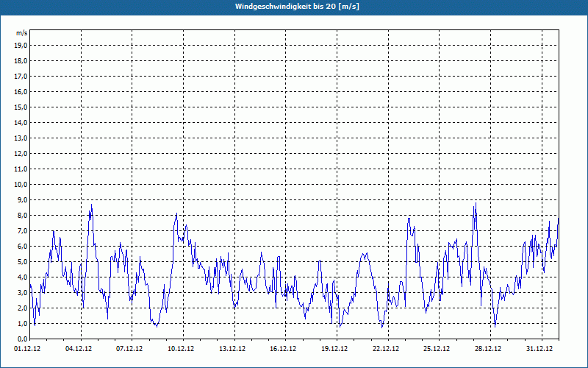Click the 14,0 y-axis label
This screenshot has width=588, height=368.
pos(21,122)
